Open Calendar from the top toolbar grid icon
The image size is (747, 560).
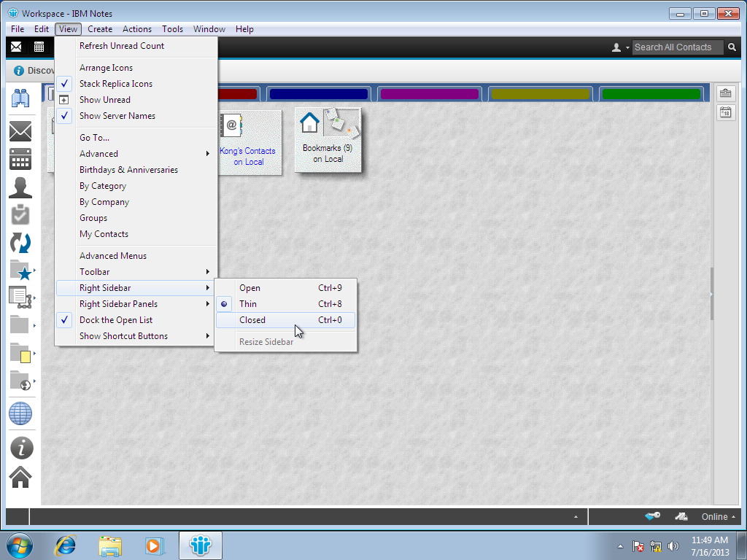(x=39, y=47)
